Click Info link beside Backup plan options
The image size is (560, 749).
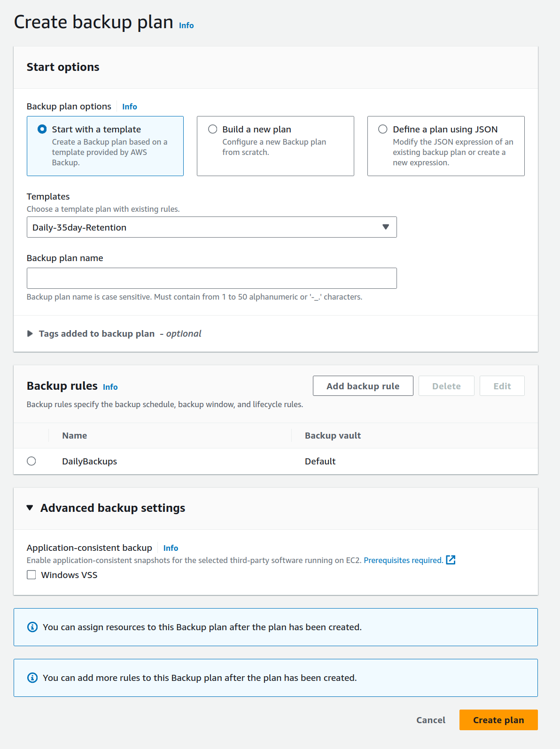pos(130,107)
